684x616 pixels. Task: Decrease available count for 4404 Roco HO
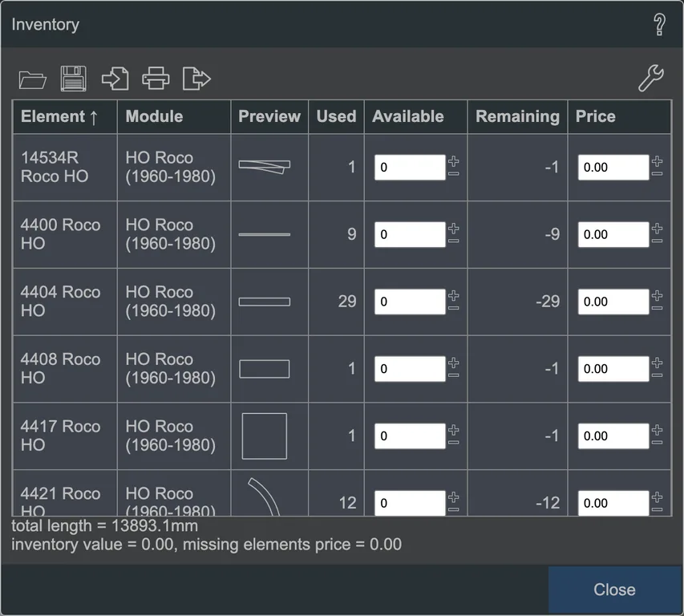454,308
